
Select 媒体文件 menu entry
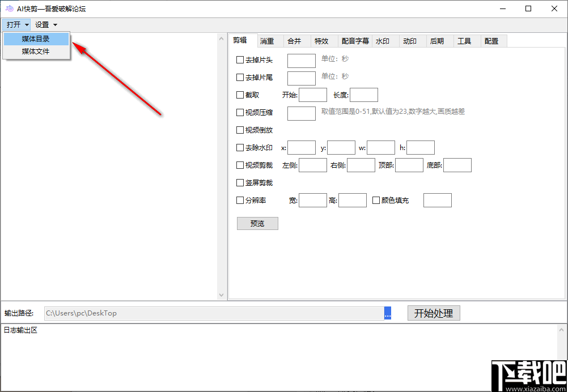click(x=36, y=52)
